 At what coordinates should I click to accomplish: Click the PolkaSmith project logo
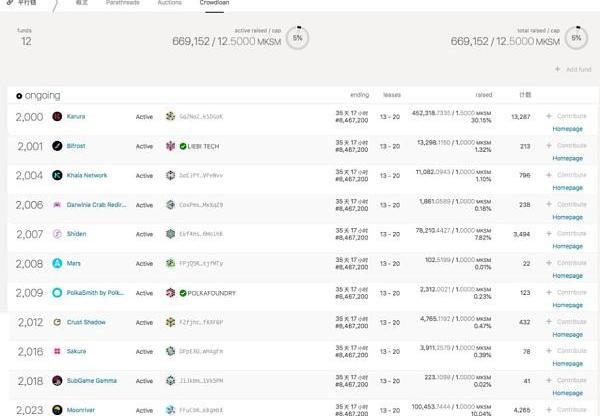click(57, 293)
